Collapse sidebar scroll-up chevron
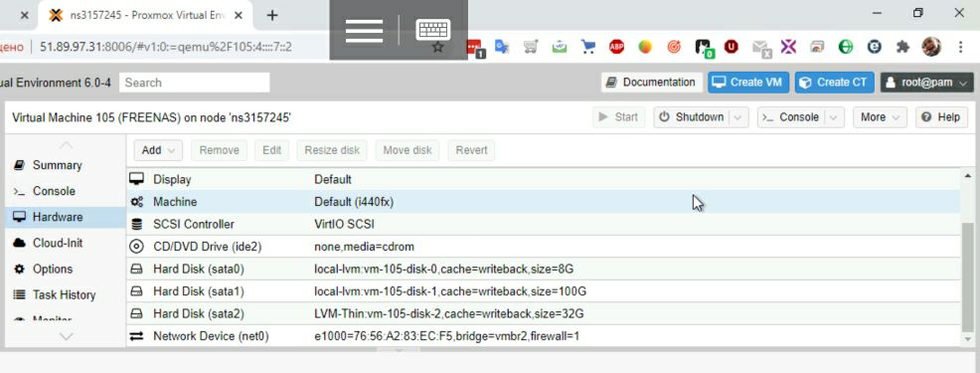This screenshot has height=373, width=980. click(66, 145)
